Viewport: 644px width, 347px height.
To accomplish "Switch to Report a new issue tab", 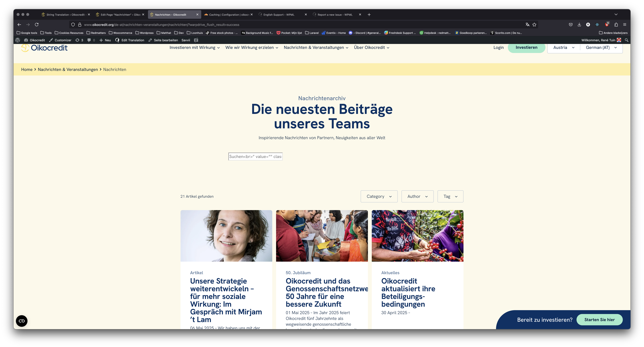I will (337, 14).
